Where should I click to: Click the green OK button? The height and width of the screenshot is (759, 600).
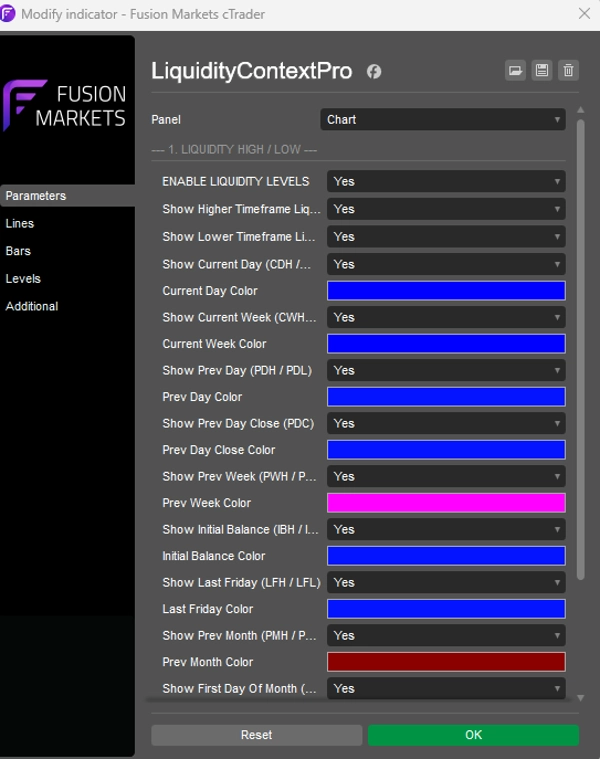pos(473,735)
